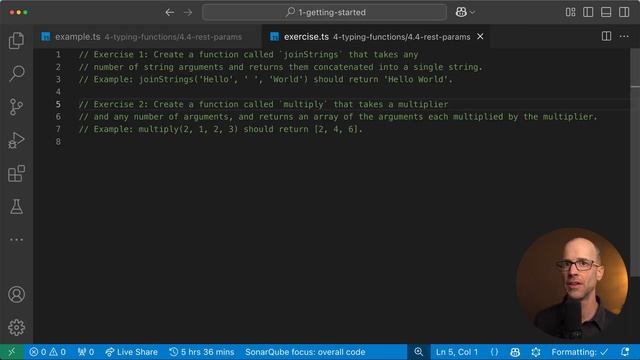Expand the Copilot dropdown chevron
This screenshot has height=360, width=640.
(472, 13)
